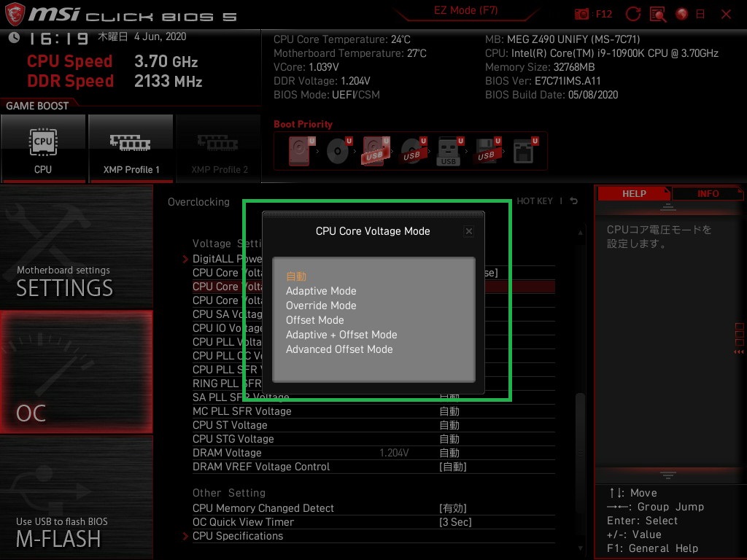Click the red arrows side panel toggle

(x=739, y=352)
